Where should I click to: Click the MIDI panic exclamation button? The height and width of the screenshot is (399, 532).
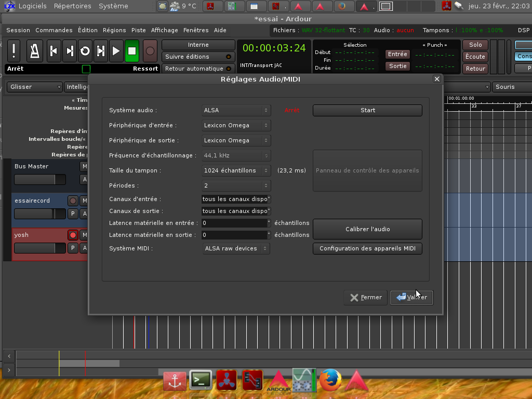[x=14, y=51]
